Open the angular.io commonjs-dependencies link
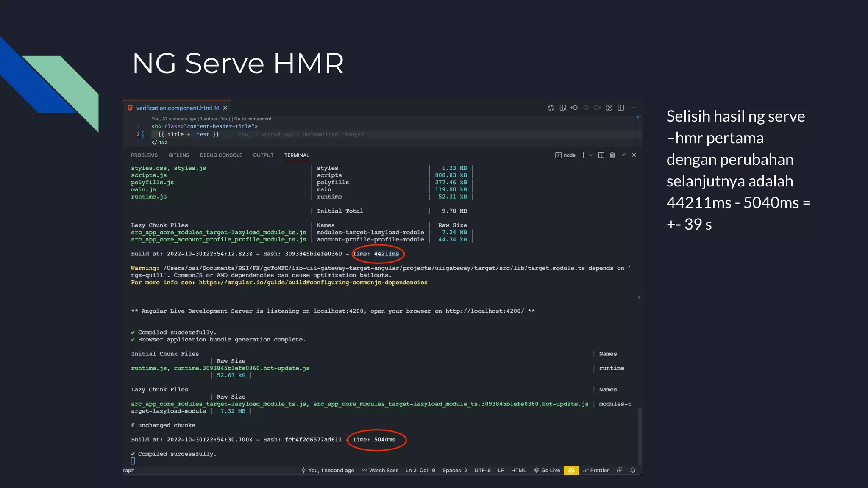This screenshot has height=488, width=868. click(x=313, y=283)
